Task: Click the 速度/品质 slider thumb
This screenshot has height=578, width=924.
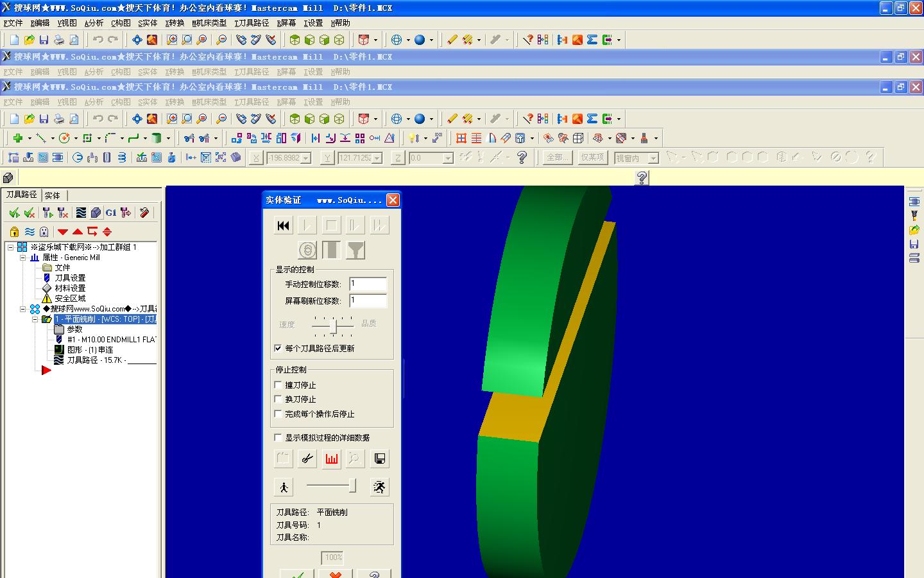Action: pos(333,326)
